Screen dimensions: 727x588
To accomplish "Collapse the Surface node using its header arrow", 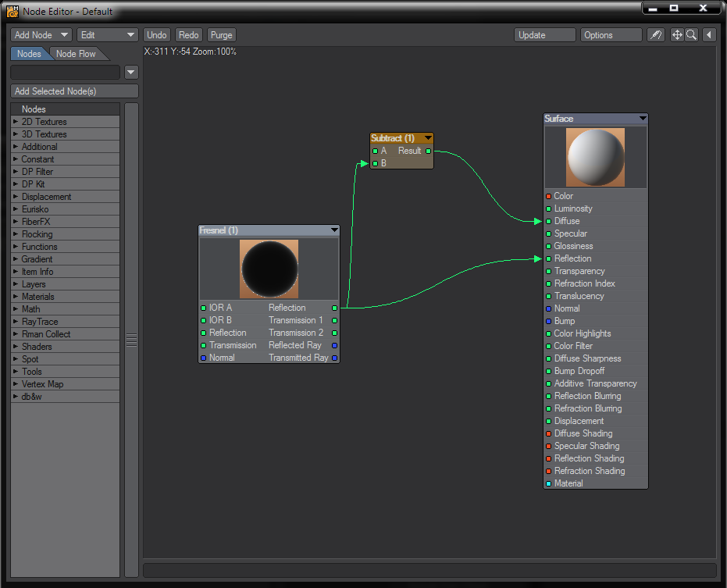I will pos(642,119).
